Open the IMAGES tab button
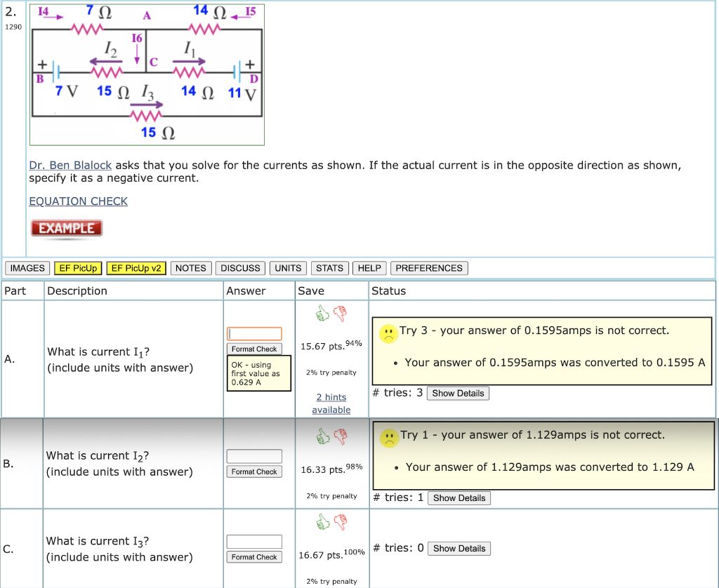Image resolution: width=719 pixels, height=588 pixels. 27,268
